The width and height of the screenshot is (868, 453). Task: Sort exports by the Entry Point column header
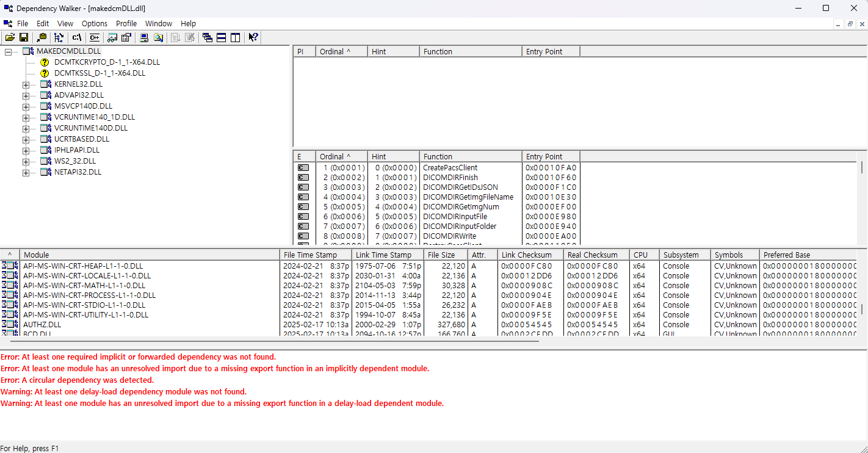(551, 156)
